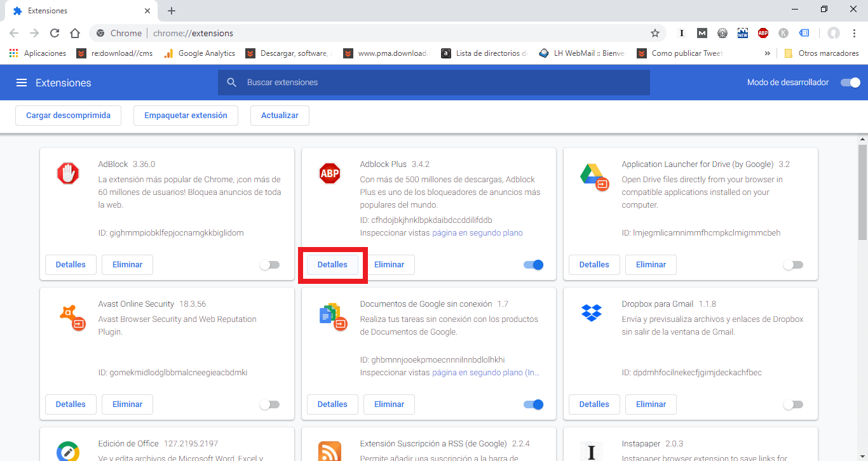Remove AdBlock with Eliminar
868x461 pixels.
pos(128,265)
